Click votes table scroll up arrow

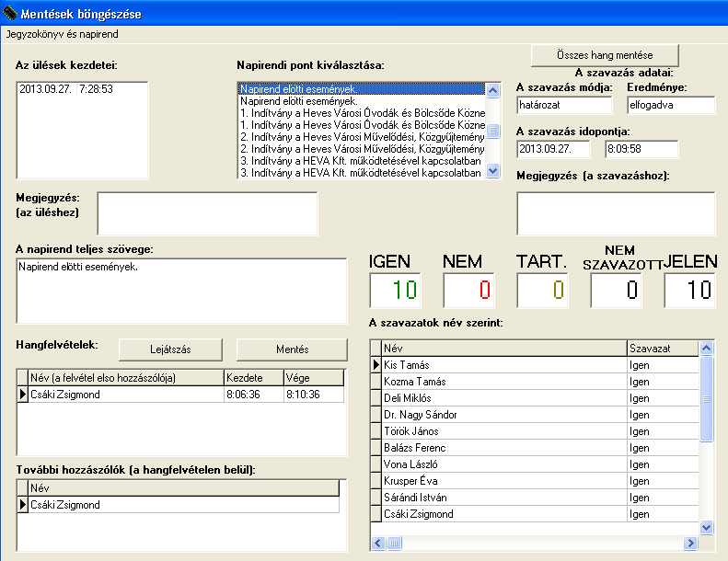coord(706,348)
